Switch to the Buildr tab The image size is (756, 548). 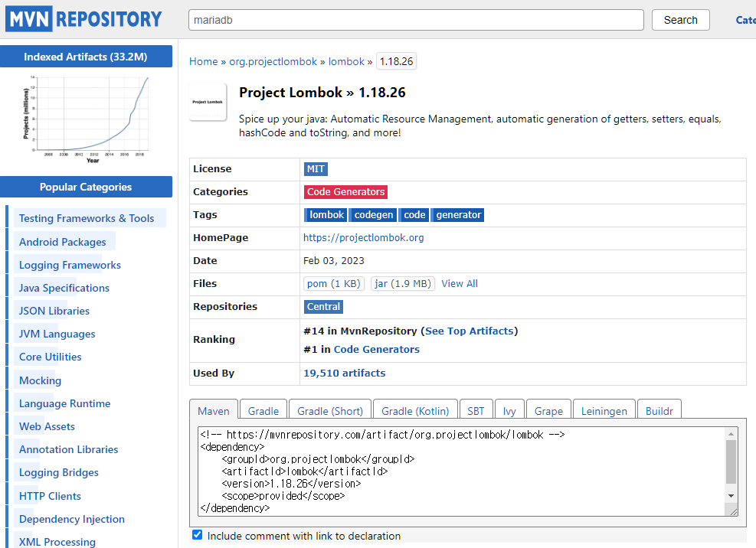point(659,409)
